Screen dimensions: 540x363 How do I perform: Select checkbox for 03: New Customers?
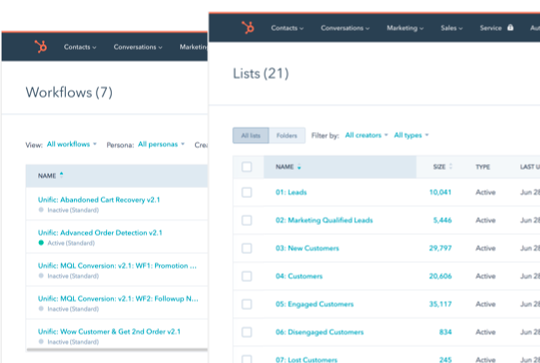pos(247,248)
